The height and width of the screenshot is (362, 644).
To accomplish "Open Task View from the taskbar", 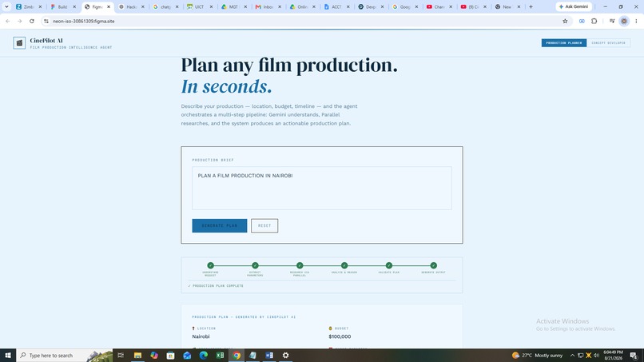I will (121, 355).
